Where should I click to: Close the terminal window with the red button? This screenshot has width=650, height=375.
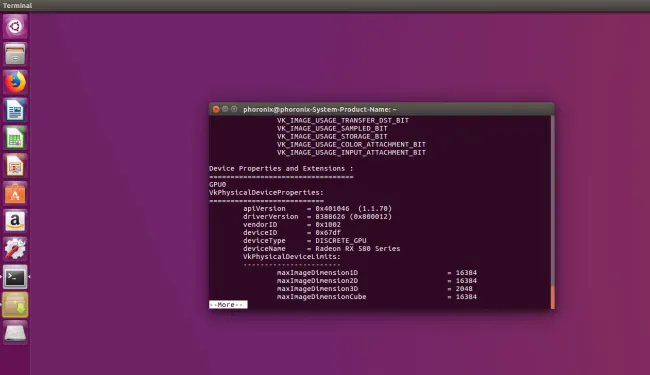(x=216, y=109)
